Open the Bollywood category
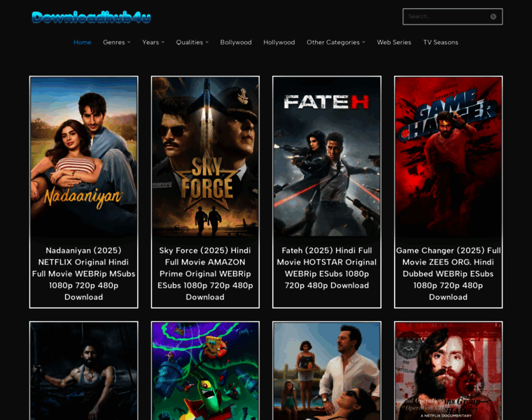 [236, 43]
